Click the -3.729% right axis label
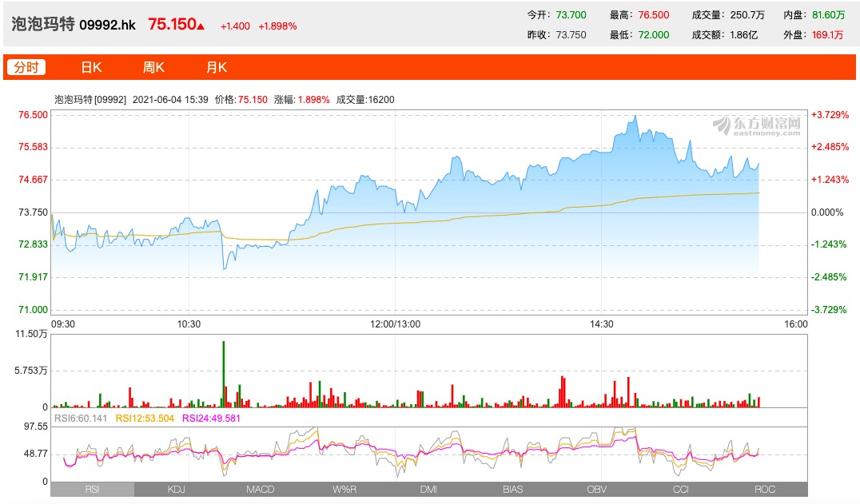The width and height of the screenshot is (860, 504). tap(829, 310)
